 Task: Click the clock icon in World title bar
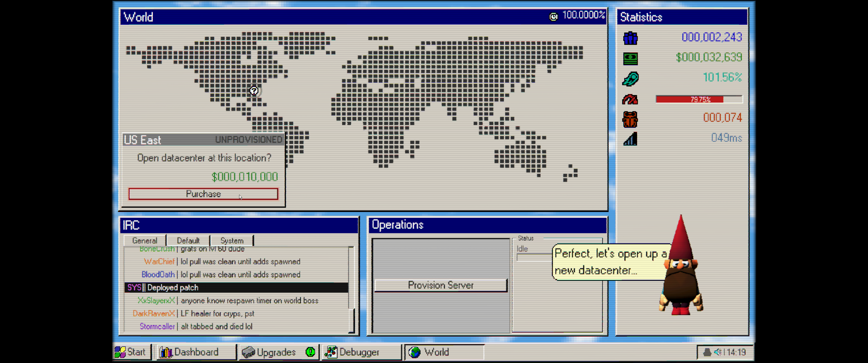tap(553, 16)
